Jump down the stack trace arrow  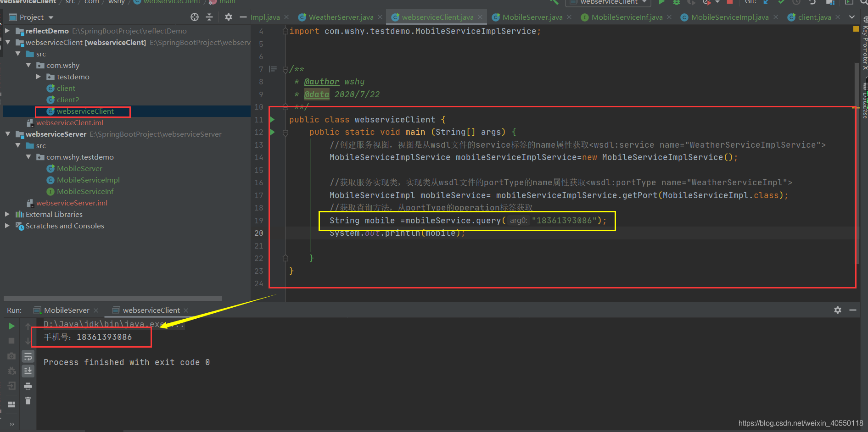coord(28,341)
